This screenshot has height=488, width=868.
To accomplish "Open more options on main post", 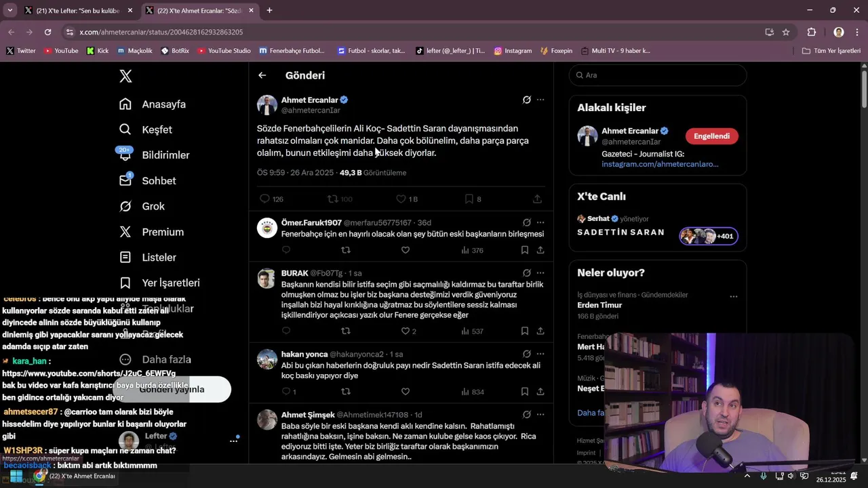I will tap(540, 100).
